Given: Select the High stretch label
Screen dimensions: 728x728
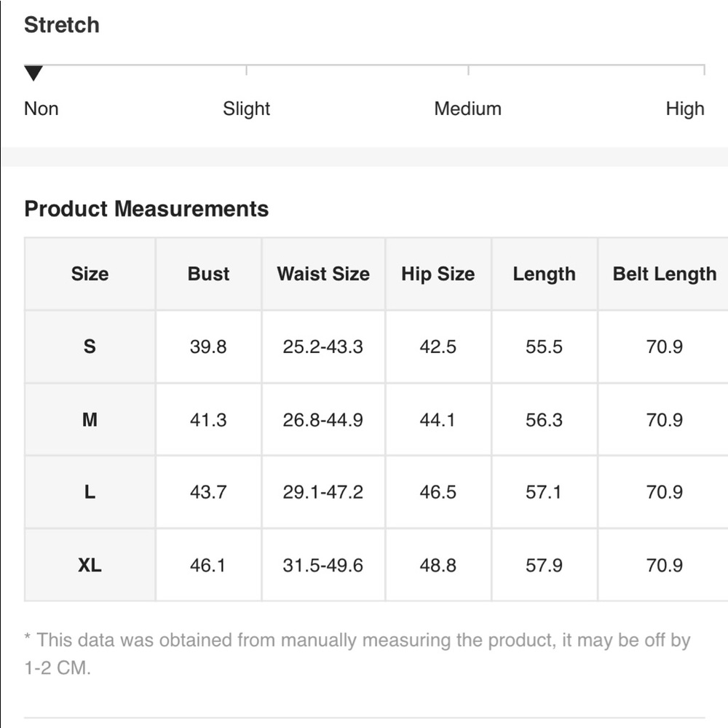Looking at the screenshot, I should pyautogui.click(x=684, y=109).
